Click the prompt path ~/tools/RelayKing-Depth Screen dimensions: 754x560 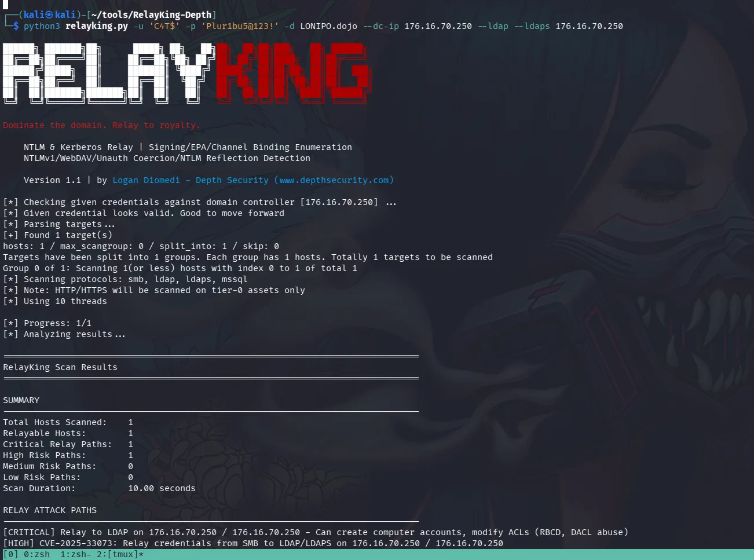tap(151, 15)
